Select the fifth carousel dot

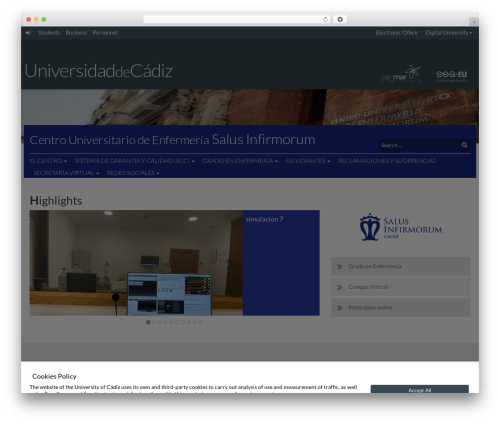point(171,322)
